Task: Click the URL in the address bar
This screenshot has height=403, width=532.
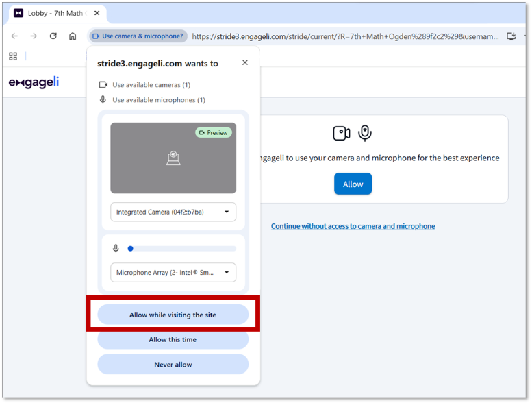Action: [x=345, y=36]
